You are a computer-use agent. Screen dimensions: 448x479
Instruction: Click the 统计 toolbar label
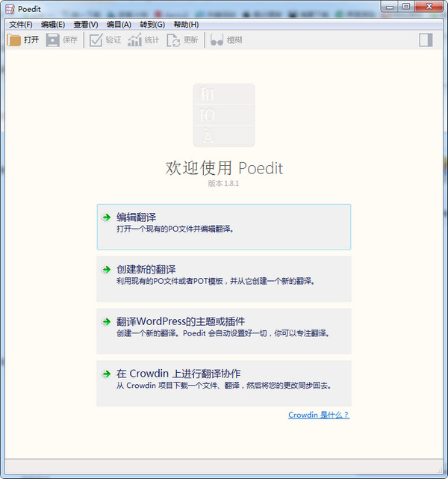[152, 40]
